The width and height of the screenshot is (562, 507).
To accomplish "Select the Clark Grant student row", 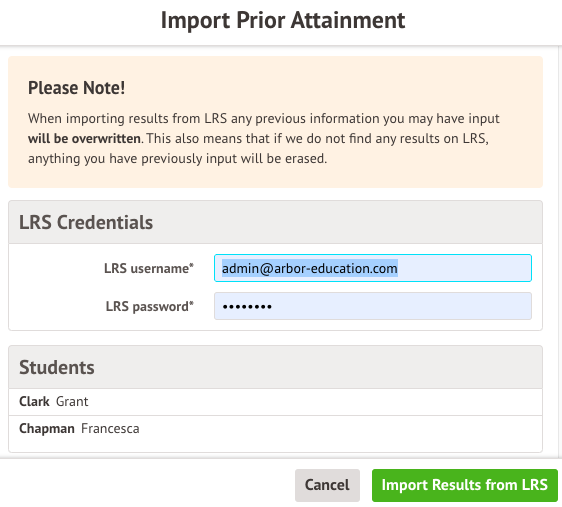I will coord(275,402).
